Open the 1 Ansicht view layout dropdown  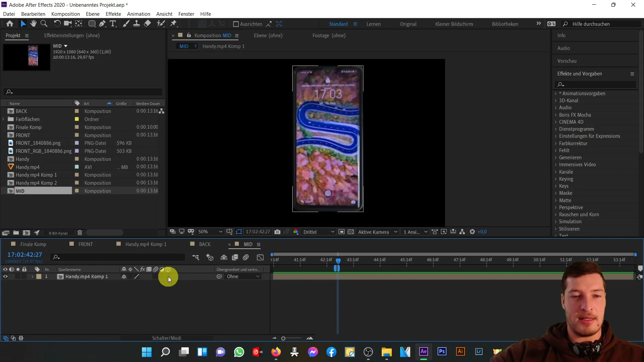tap(415, 232)
